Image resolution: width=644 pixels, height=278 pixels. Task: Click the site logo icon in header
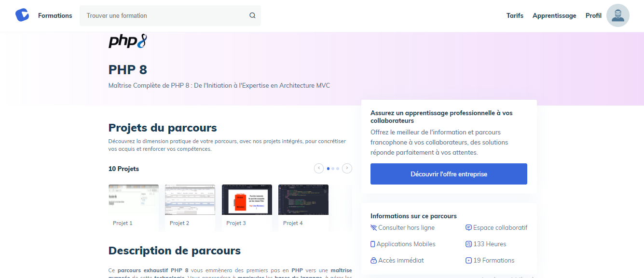click(x=22, y=15)
